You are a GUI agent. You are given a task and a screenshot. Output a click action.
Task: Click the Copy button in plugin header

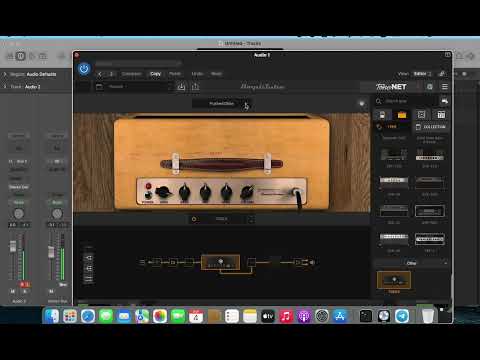tap(155, 74)
